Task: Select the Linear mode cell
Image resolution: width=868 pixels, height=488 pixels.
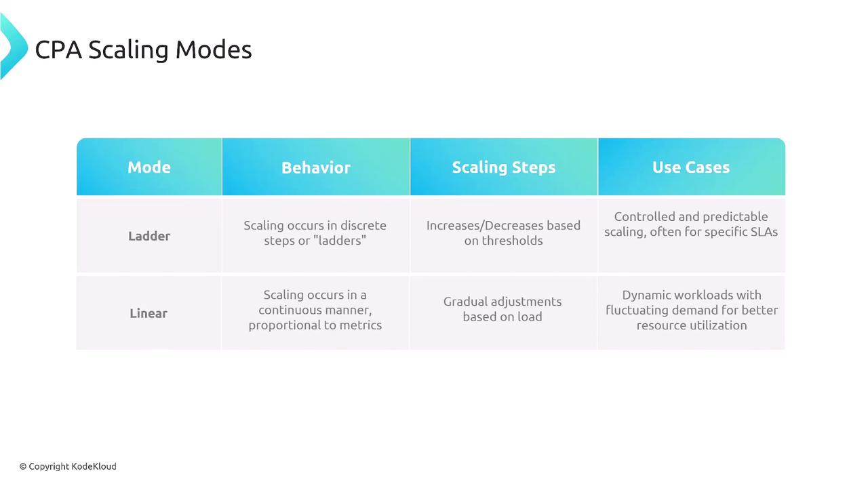Action: pyautogui.click(x=149, y=313)
